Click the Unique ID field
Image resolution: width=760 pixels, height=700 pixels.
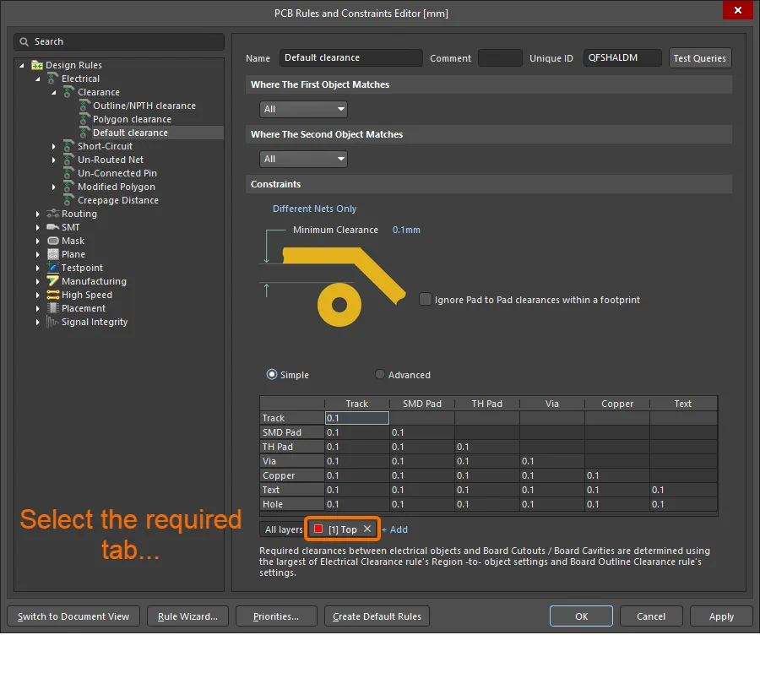click(622, 57)
